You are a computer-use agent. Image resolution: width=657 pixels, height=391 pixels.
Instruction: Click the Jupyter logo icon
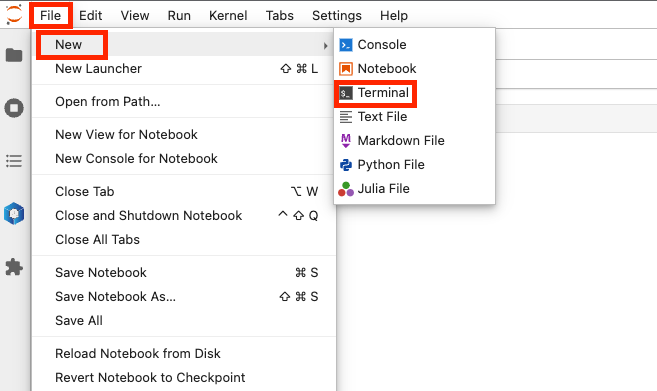[14, 15]
